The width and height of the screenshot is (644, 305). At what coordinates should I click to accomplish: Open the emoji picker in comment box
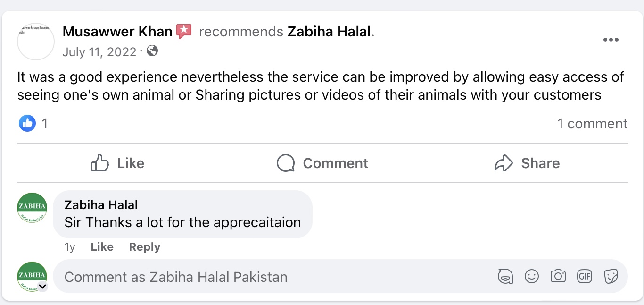click(x=532, y=276)
